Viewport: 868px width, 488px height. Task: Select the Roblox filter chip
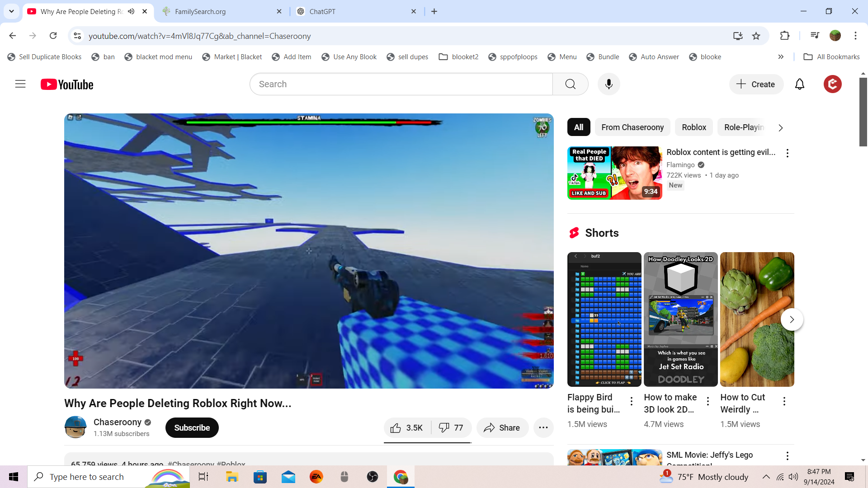tap(693, 127)
